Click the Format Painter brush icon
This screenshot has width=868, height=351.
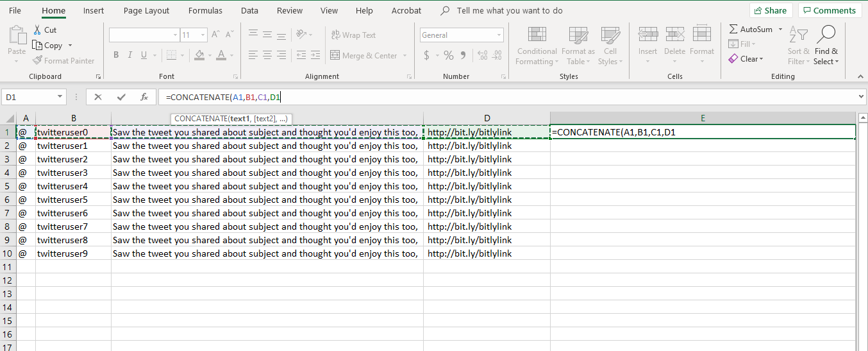click(x=38, y=61)
